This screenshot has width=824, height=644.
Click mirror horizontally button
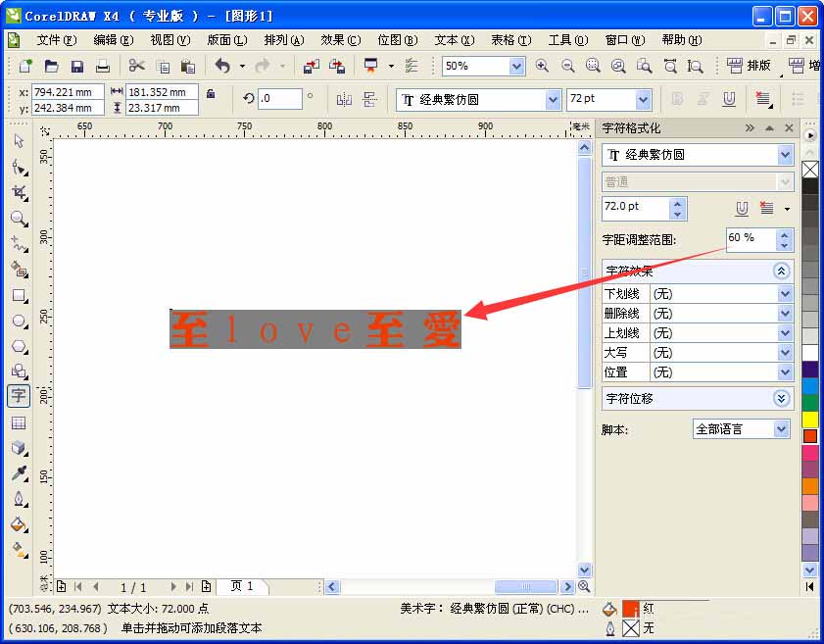344,99
